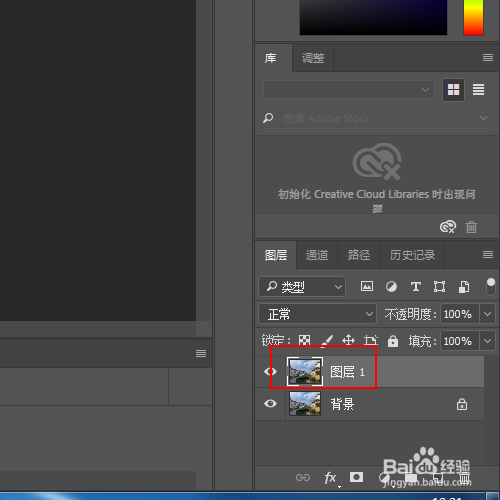
Task: Click the Adobe Stock search magnifier icon
Action: coord(268,118)
